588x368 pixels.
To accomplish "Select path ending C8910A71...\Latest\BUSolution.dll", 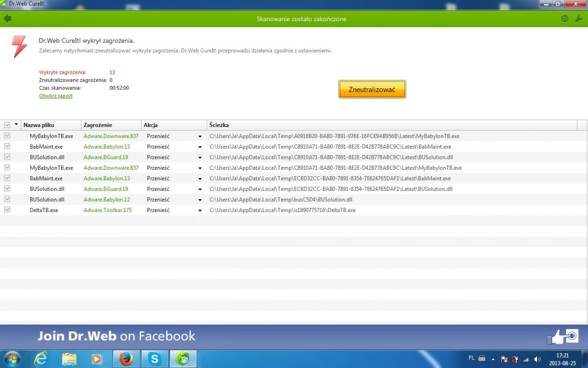I will pyautogui.click(x=331, y=157).
